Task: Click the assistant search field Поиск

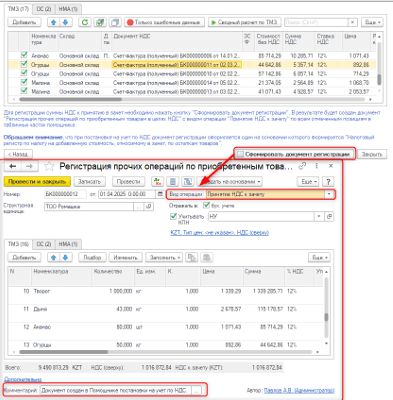Action: tap(316, 22)
